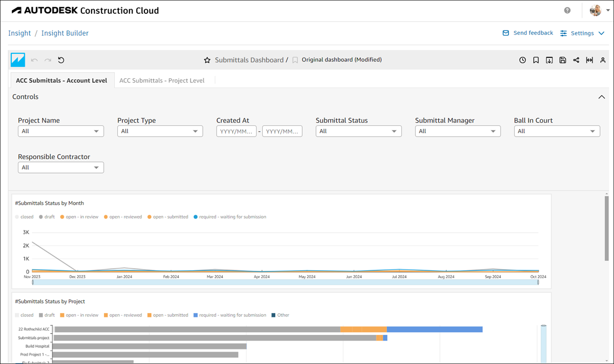Click the Created At end date field
Screen dimensions: 614x364
point(282,131)
